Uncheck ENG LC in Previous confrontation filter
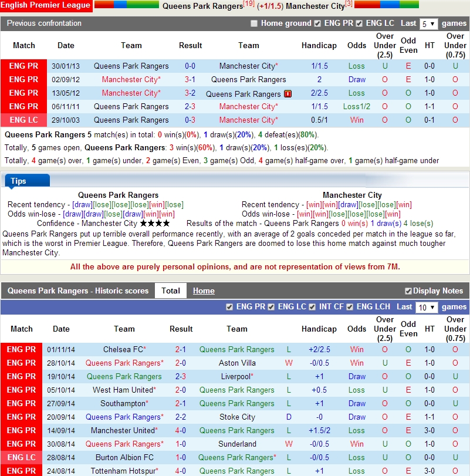 (x=359, y=23)
